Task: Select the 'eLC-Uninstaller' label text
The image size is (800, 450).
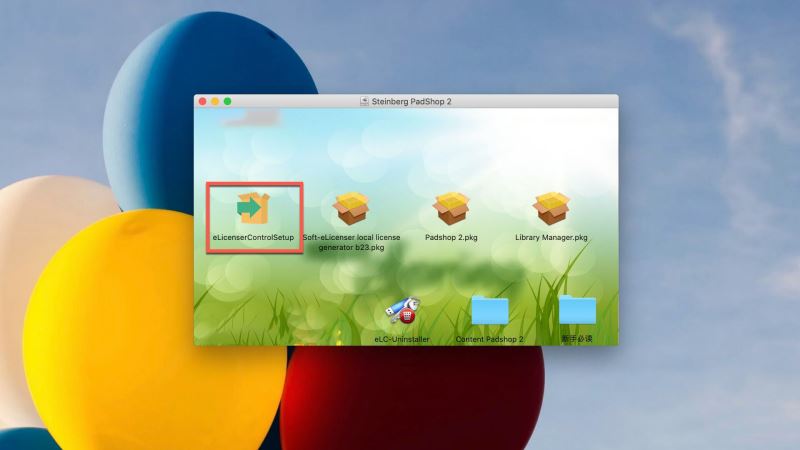Action: pos(402,339)
